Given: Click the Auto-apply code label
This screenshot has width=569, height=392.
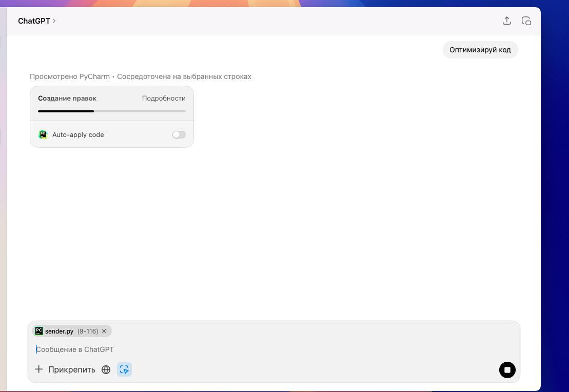Looking at the screenshot, I should [78, 134].
